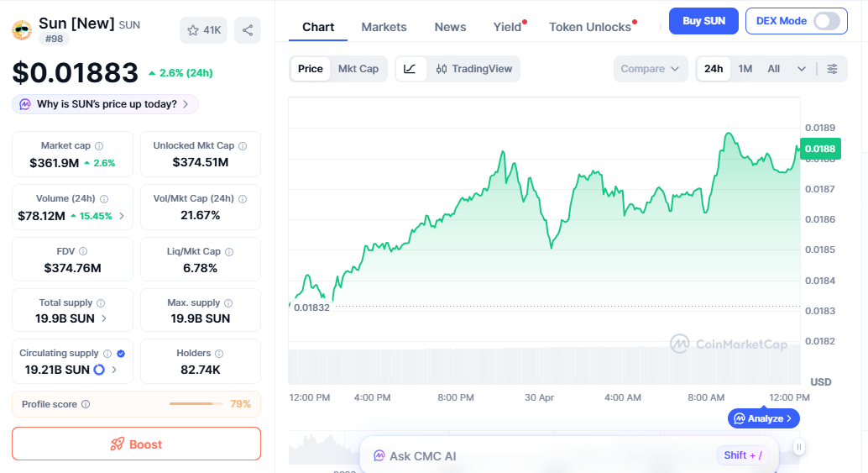Click Unlocked Mkt Cap info icon
This screenshot has width=868, height=473.
pyautogui.click(x=243, y=145)
